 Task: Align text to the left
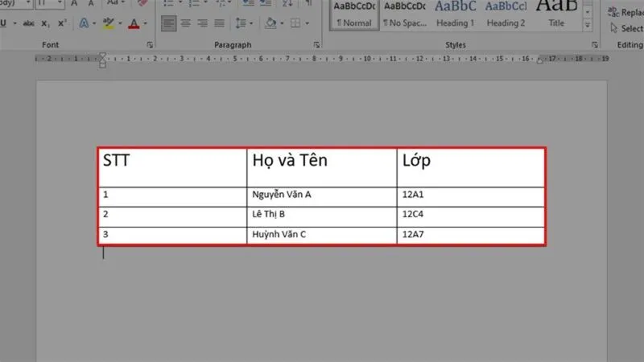pyautogui.click(x=168, y=23)
